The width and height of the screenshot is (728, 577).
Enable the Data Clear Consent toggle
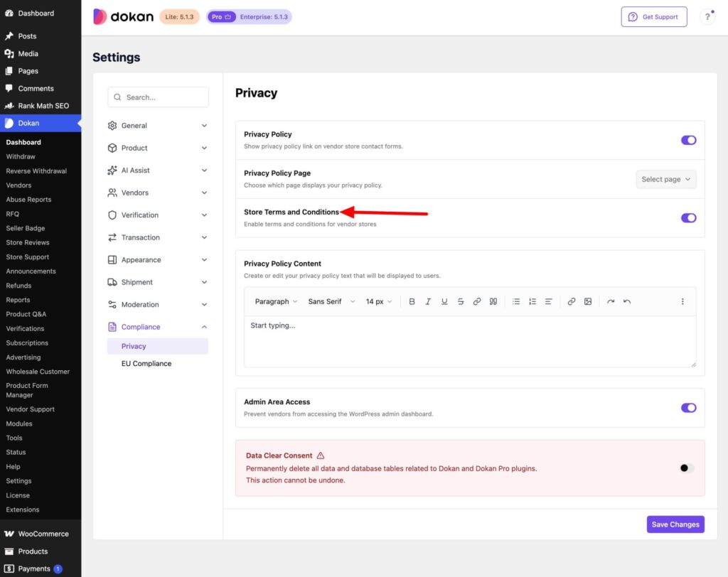[687, 468]
